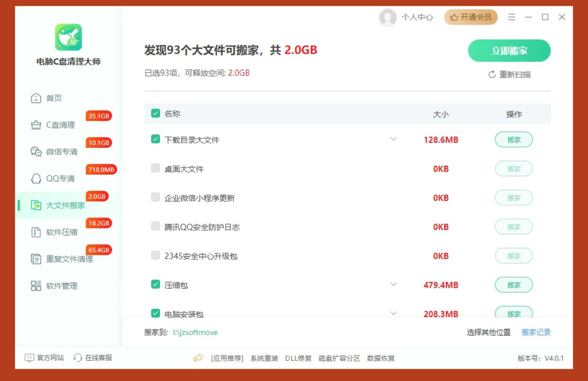This screenshot has width=588, height=381.
Task: Click the 208.3MB size value
Action: [x=441, y=314]
